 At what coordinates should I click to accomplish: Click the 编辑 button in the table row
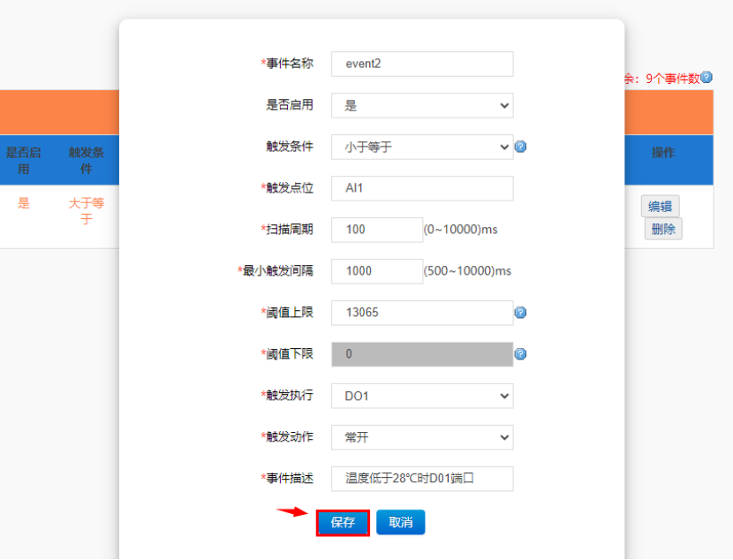pyautogui.click(x=660, y=207)
